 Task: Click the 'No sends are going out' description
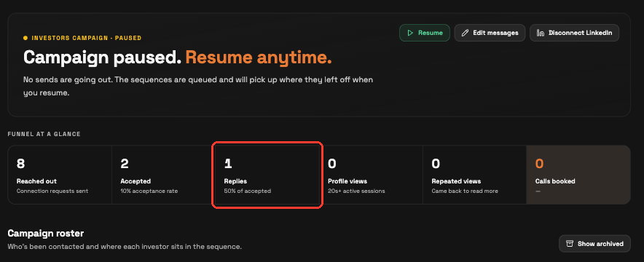click(198, 86)
